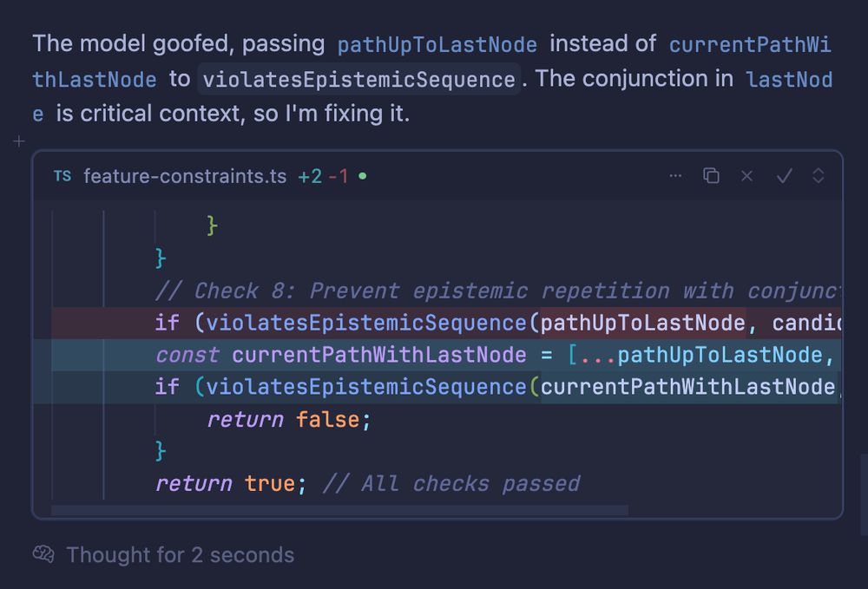This screenshot has height=589, width=868.
Task: Click the TS file type icon
Action: [62, 176]
